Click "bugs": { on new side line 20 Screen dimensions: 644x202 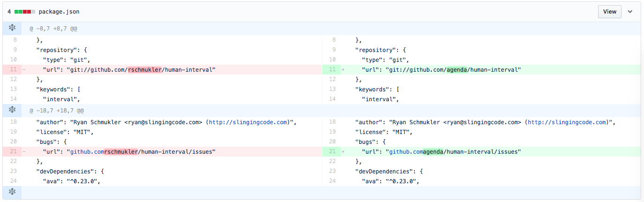370,142
